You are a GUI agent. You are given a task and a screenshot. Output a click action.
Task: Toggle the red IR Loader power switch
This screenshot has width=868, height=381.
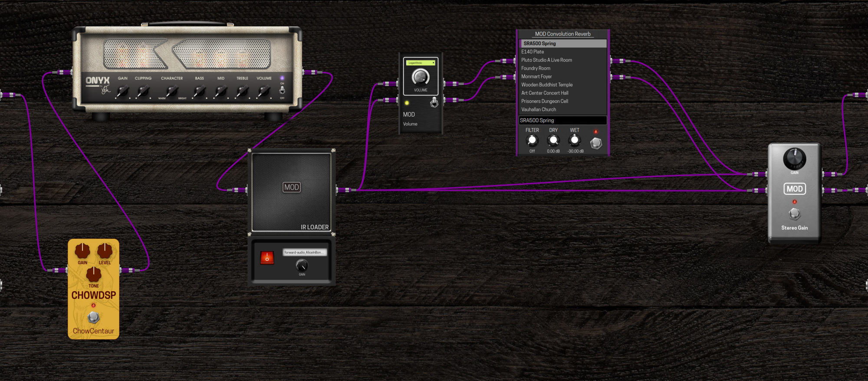point(267,258)
